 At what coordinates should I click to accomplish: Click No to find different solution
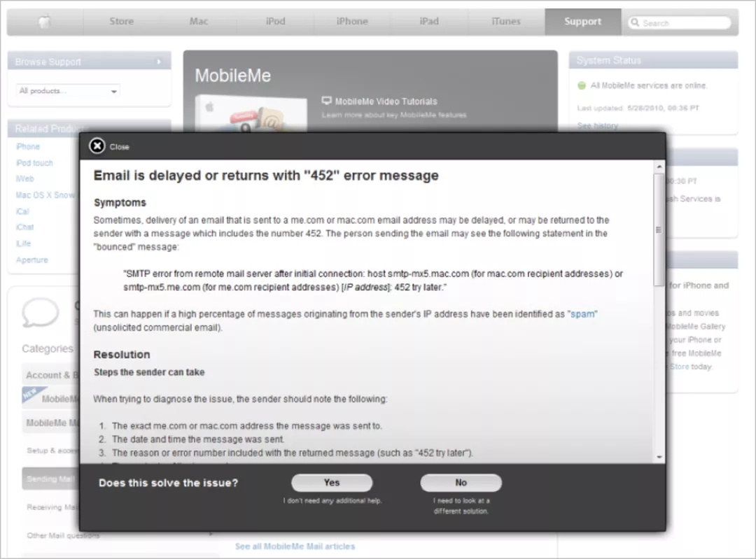461,482
